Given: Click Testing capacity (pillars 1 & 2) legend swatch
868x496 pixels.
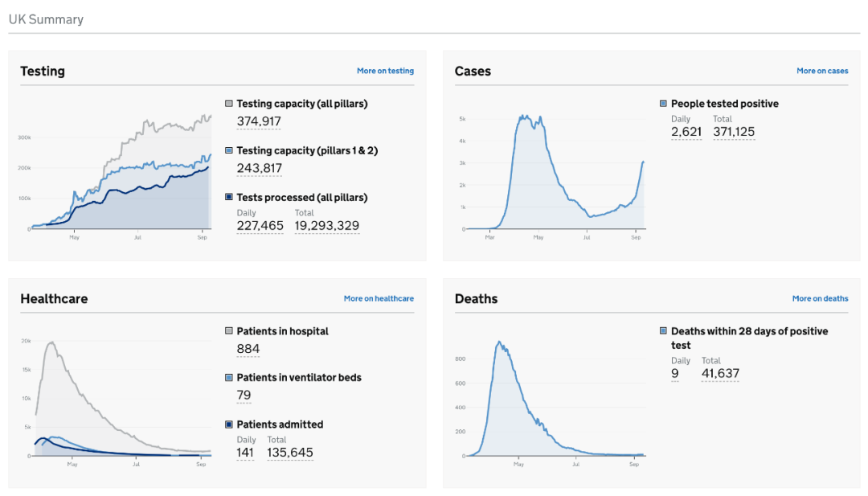Looking at the screenshot, I should click(x=228, y=150).
